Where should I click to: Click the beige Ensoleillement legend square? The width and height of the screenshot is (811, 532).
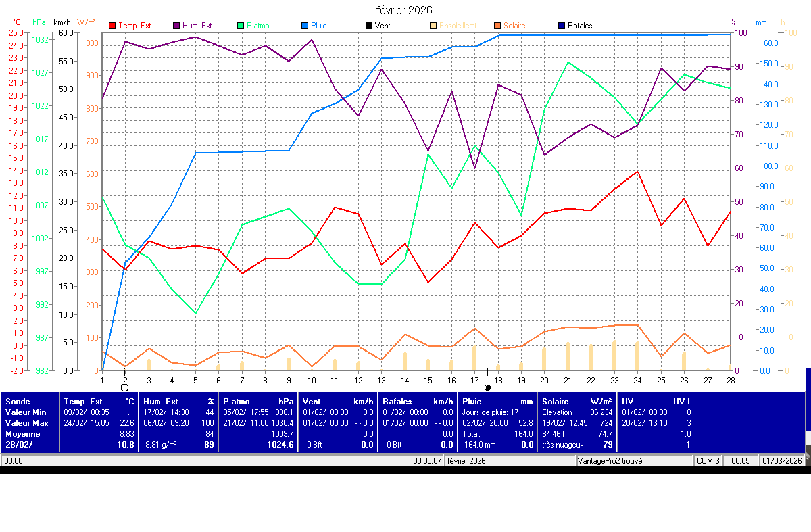pos(433,26)
